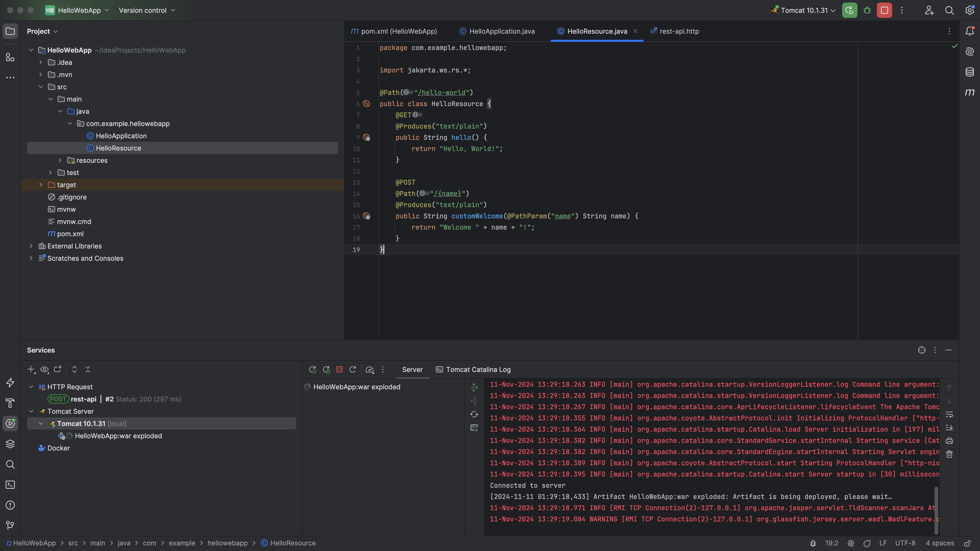Open the Terminal tool window icon
This screenshot has height=551, width=980.
pyautogui.click(x=10, y=485)
